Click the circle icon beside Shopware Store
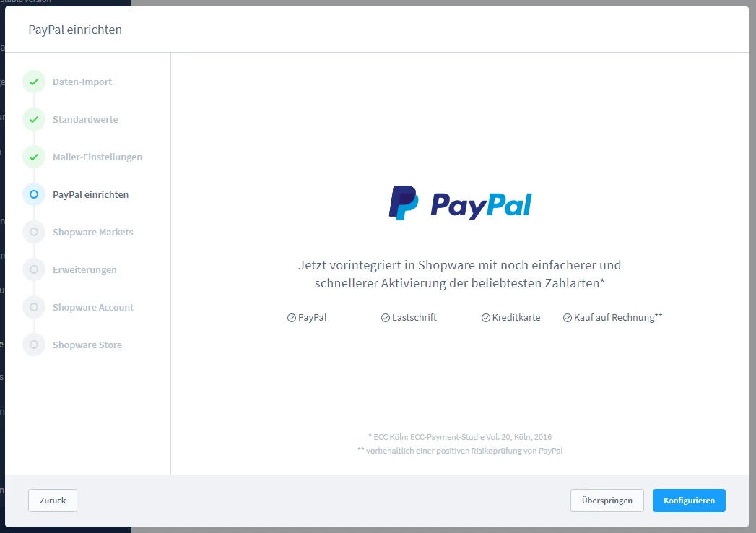 click(34, 344)
